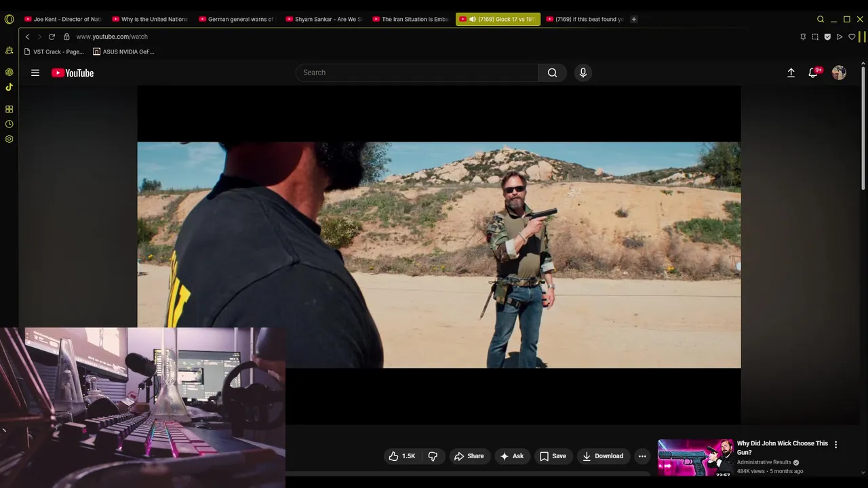Open the sidebar ChatGPT icon
This screenshot has width=868, height=488.
[9, 72]
